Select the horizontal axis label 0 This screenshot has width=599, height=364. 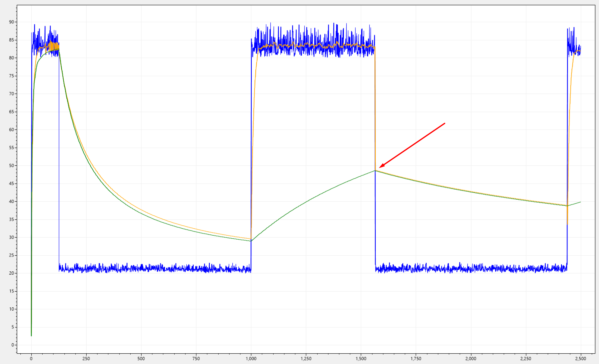[x=31, y=359]
